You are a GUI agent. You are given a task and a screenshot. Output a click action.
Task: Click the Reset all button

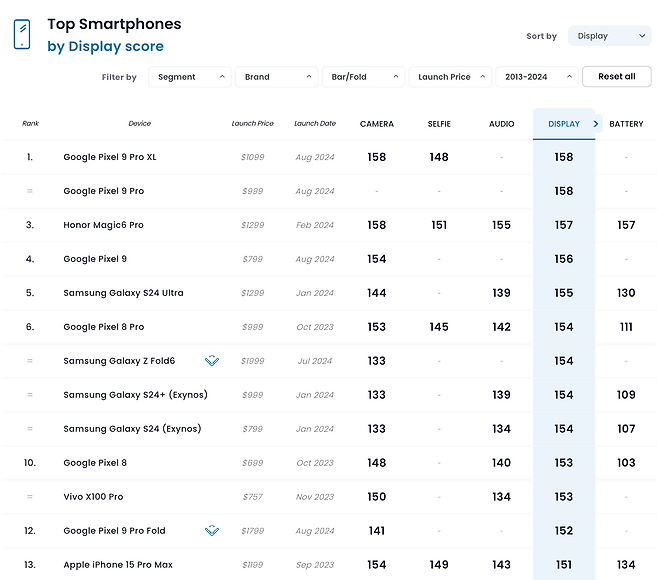tap(617, 76)
